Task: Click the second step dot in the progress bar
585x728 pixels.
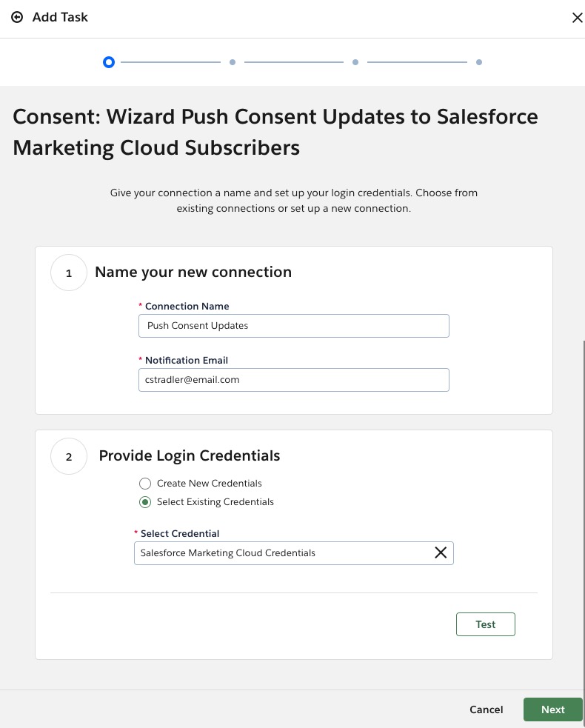Action: (233, 62)
